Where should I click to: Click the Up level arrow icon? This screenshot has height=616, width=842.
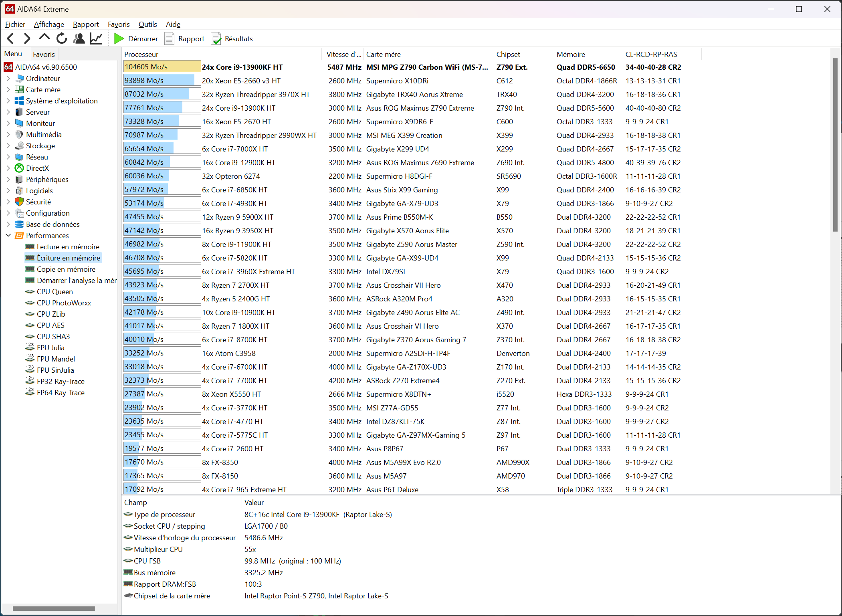(44, 38)
